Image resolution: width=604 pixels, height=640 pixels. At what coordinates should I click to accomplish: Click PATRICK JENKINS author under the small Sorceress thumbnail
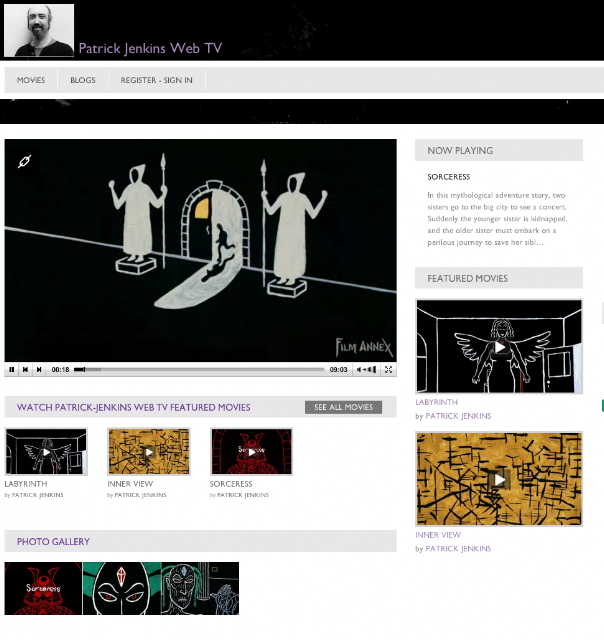pos(243,495)
